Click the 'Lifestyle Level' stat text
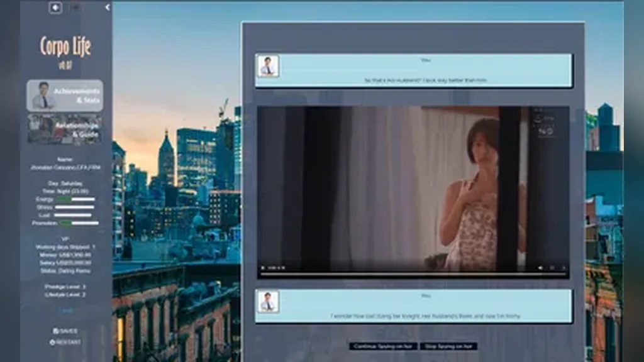The height and width of the screenshot is (362, 644). [65, 295]
